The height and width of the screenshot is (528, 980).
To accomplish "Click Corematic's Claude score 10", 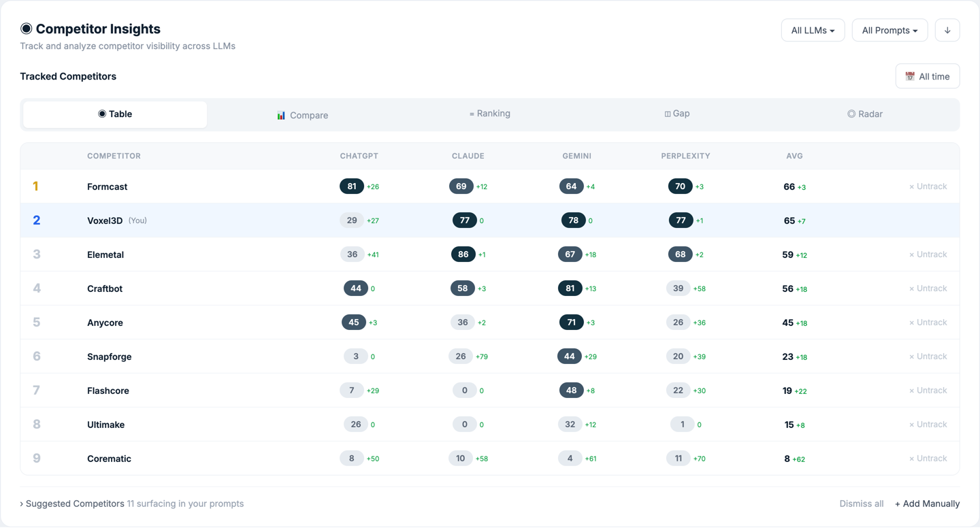I will (x=461, y=459).
